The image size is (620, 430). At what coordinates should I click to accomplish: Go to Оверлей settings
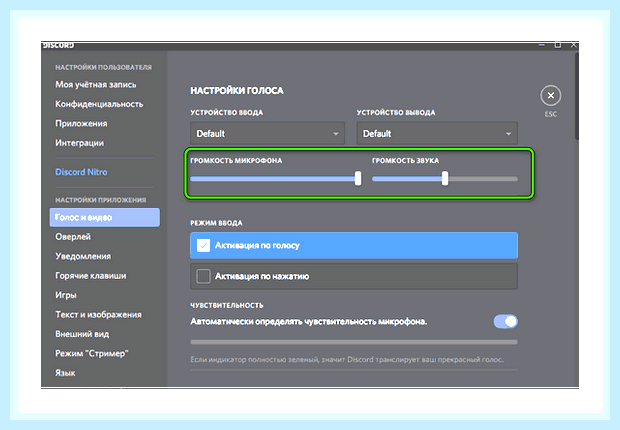coord(73,237)
